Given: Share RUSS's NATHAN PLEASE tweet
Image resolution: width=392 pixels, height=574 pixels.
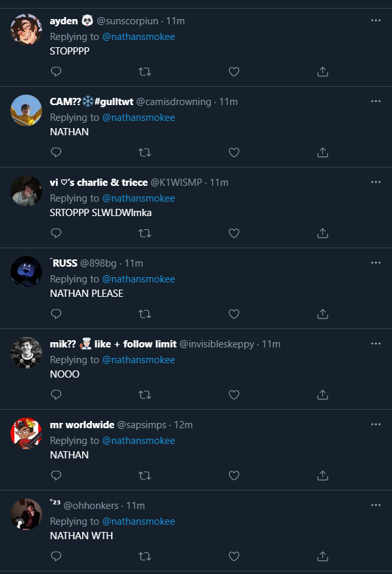Looking at the screenshot, I should click(322, 314).
